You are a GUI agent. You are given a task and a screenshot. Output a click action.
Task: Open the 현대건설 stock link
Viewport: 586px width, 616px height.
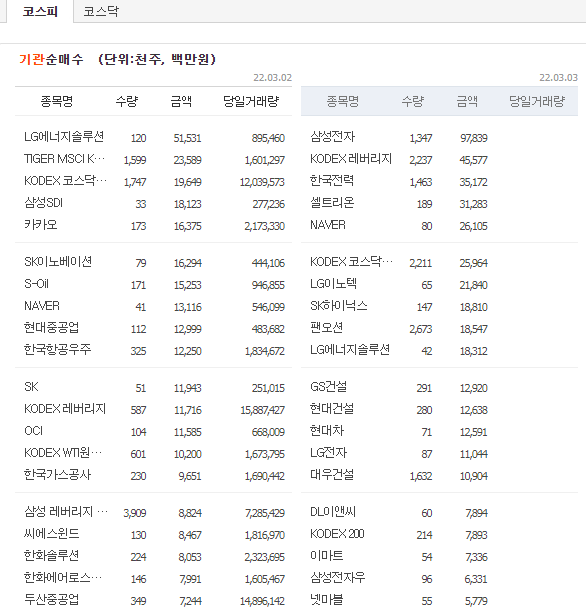click(332, 409)
